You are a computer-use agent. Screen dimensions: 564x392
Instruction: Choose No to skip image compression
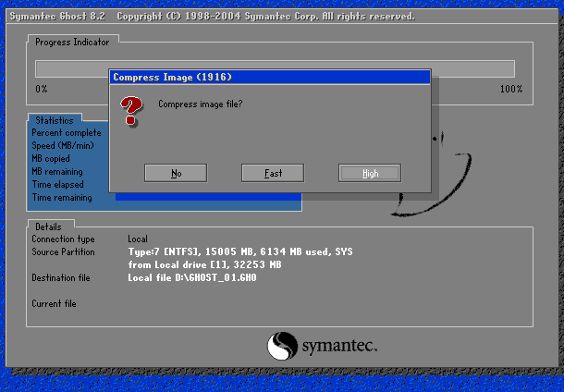(176, 173)
